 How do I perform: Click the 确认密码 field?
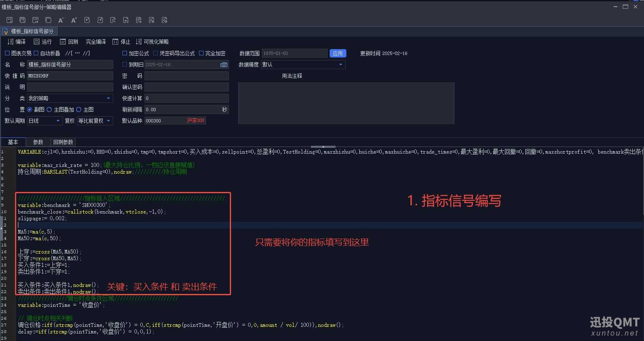pos(186,87)
